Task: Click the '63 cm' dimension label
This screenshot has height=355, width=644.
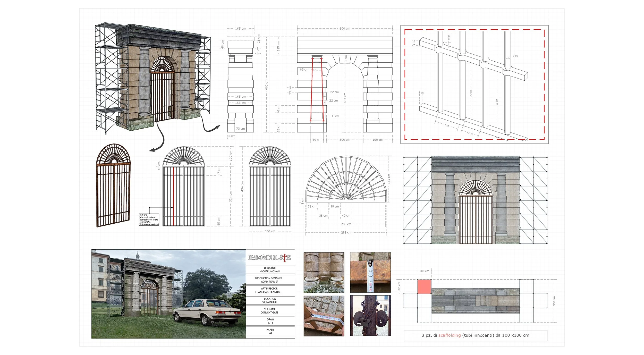Action: pos(304,70)
